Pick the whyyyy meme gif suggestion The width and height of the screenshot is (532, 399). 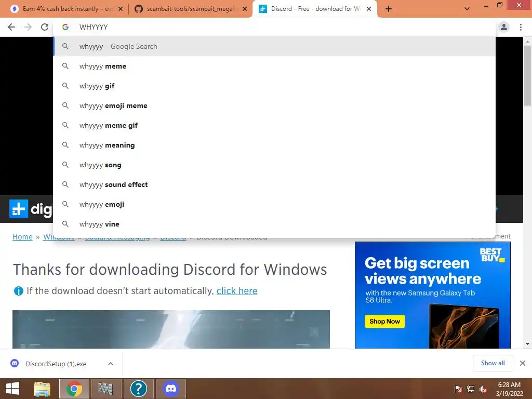[x=274, y=125]
